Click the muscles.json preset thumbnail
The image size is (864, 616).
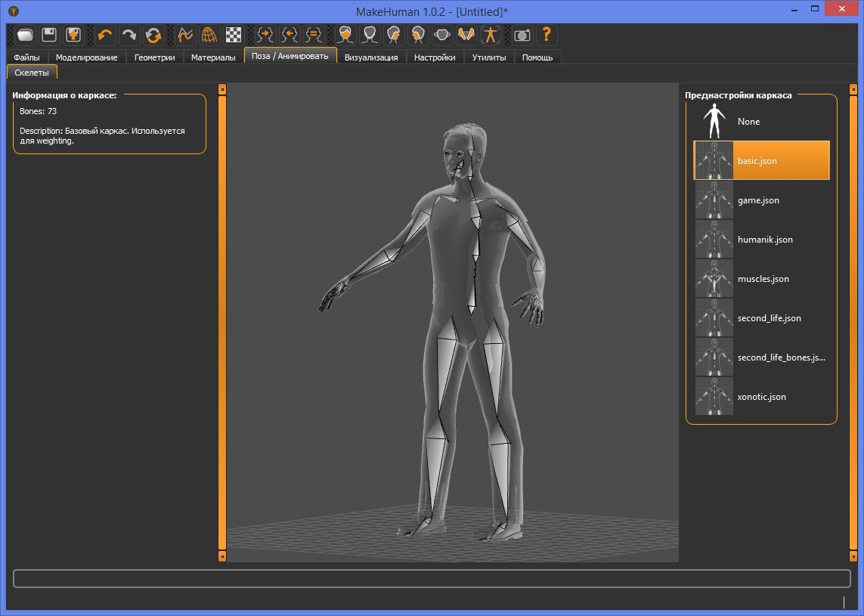714,279
